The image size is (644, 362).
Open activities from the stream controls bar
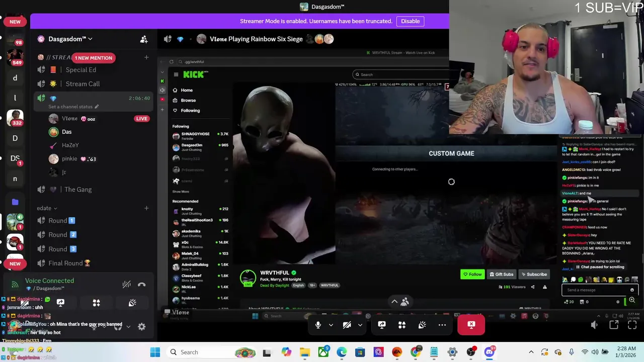(402, 325)
